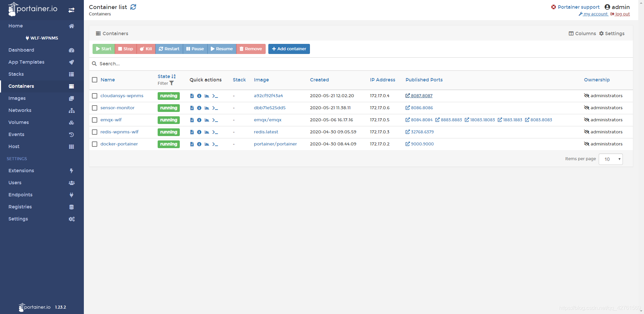
Task: Open the State filter funnel
Action: pos(172,83)
